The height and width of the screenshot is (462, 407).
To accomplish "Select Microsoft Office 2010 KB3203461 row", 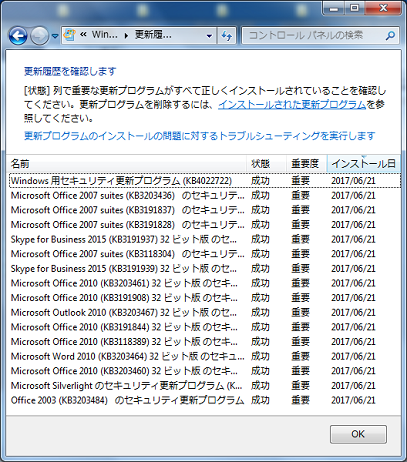I will coord(205,283).
